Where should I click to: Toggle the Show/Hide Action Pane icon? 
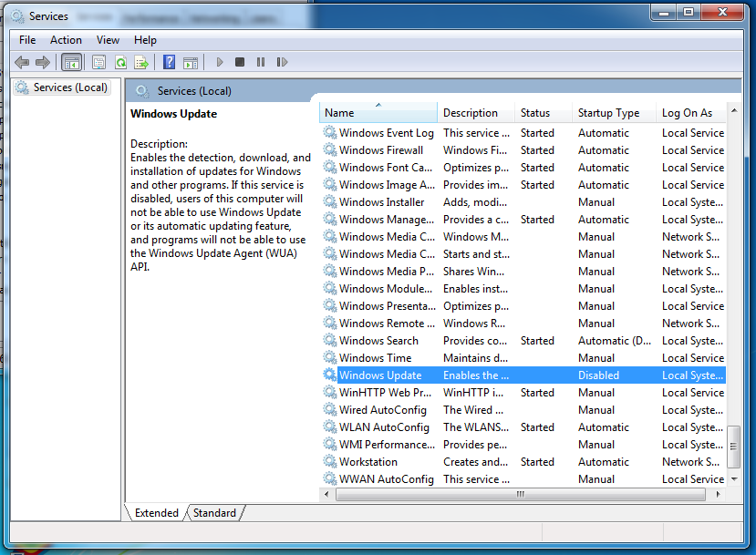191,62
